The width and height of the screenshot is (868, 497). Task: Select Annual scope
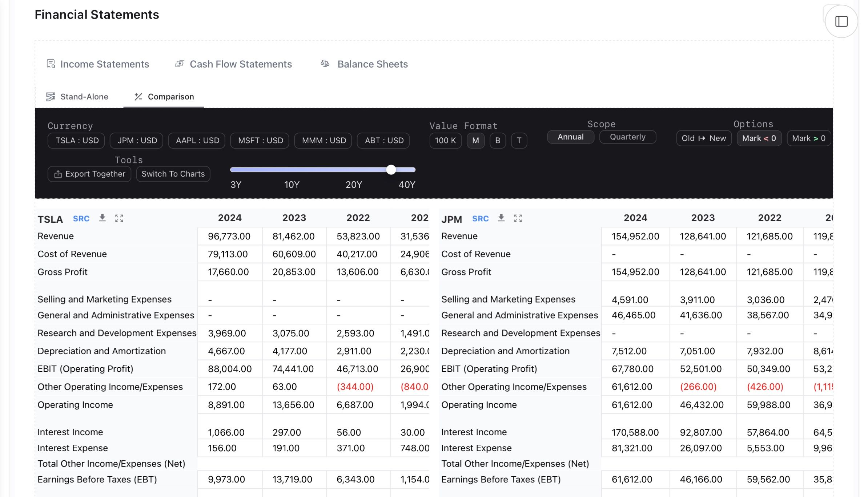coord(571,137)
